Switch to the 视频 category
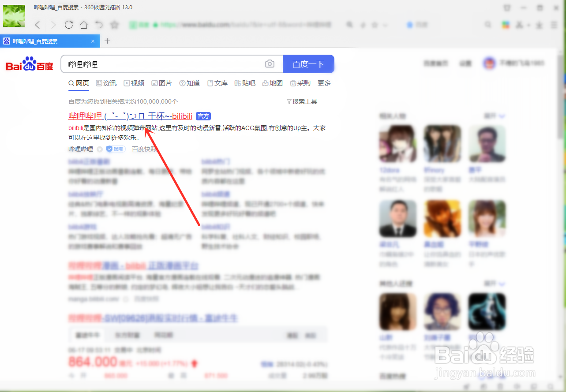This screenshot has width=566, height=392. click(134, 83)
